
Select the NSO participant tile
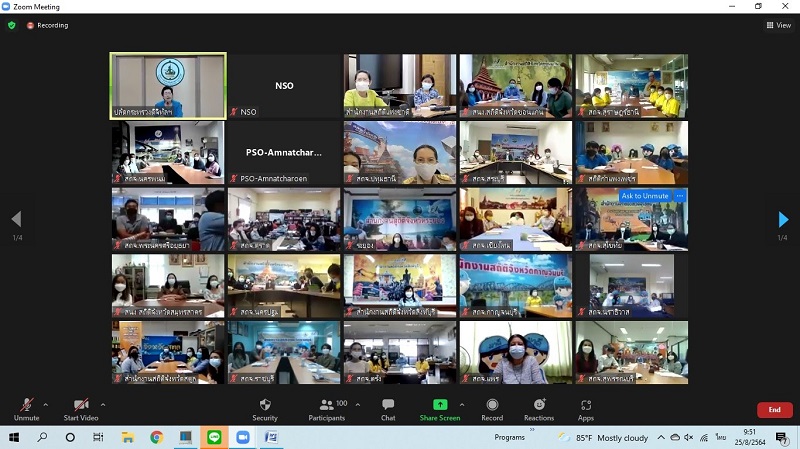(284, 86)
